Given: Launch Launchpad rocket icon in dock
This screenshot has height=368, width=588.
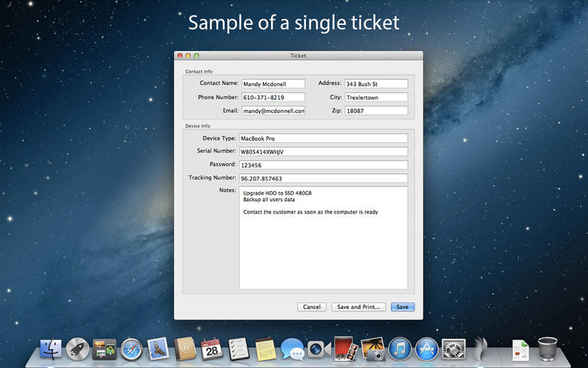Looking at the screenshot, I should pos(77,349).
